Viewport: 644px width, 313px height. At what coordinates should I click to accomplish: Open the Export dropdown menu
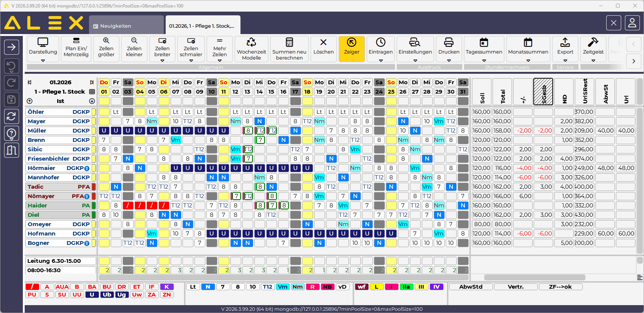[x=565, y=60]
